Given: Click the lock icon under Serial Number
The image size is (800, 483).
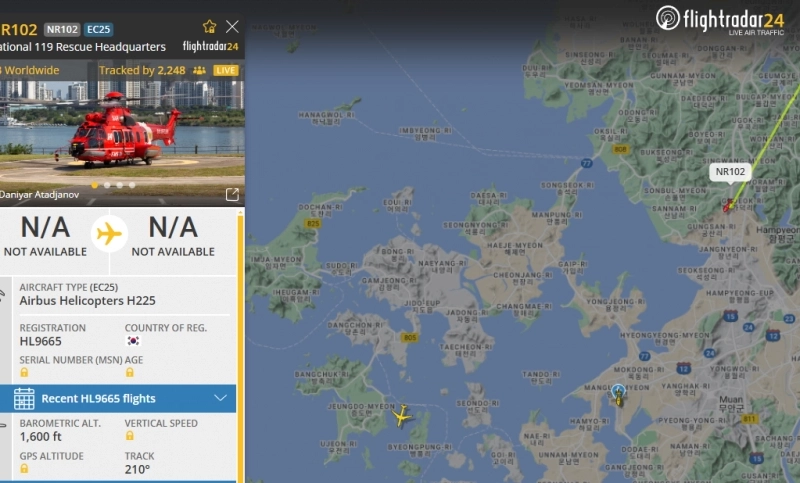Looking at the screenshot, I should (x=24, y=372).
